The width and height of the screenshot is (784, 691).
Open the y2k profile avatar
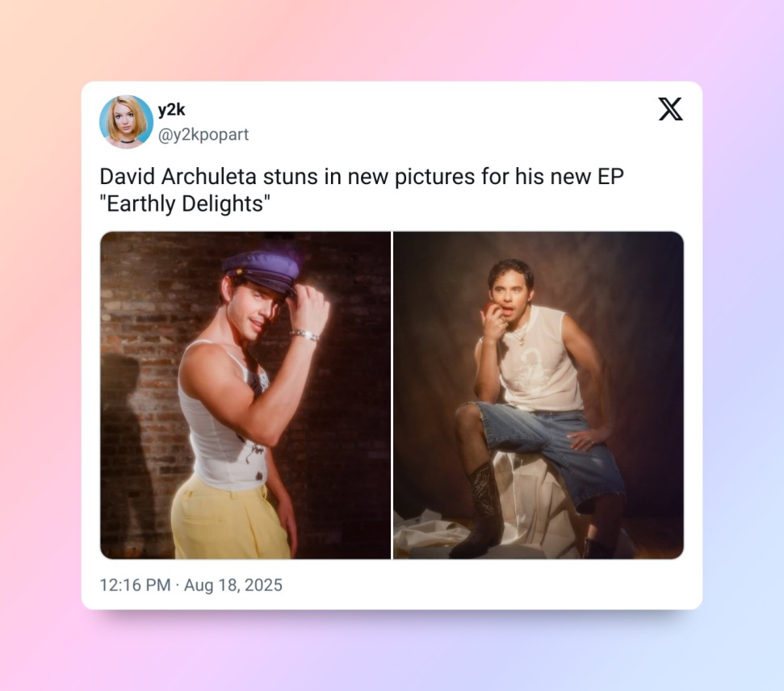tap(126, 122)
